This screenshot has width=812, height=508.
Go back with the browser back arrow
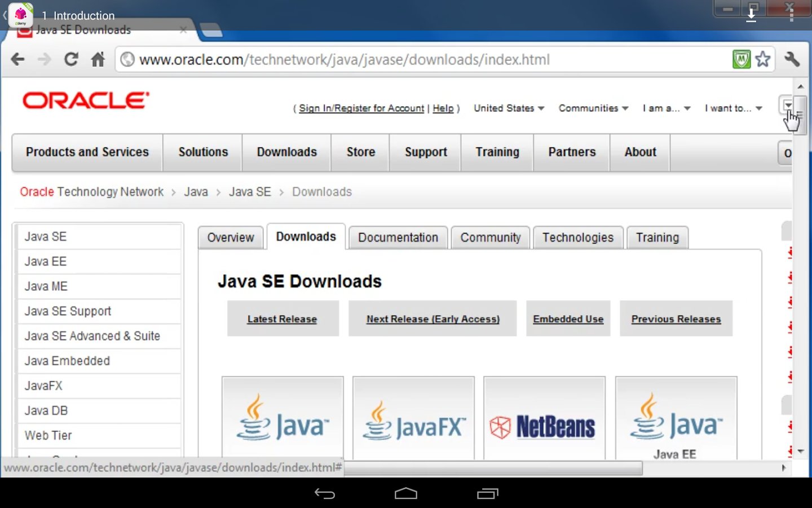click(17, 59)
